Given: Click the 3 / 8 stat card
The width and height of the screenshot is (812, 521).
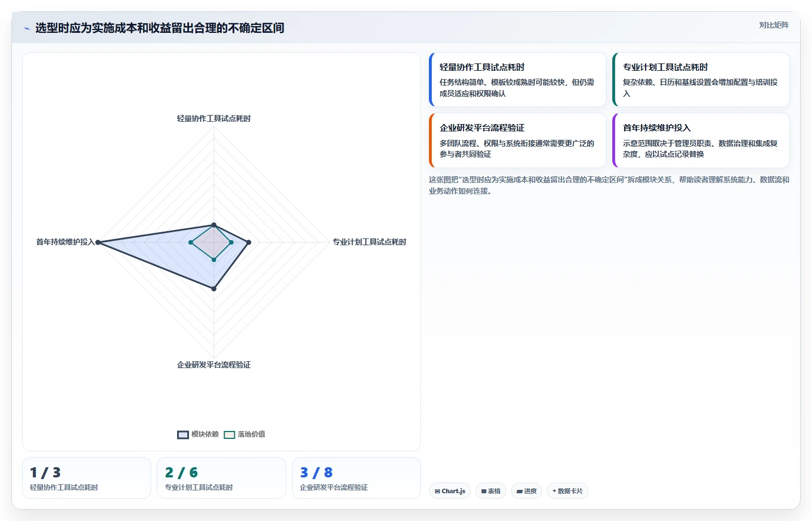Looking at the screenshot, I should pos(356,478).
